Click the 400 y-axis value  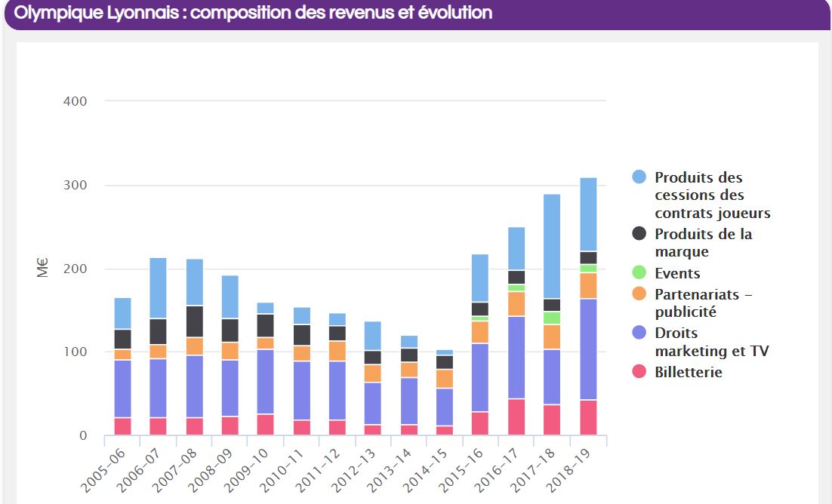tap(75, 101)
